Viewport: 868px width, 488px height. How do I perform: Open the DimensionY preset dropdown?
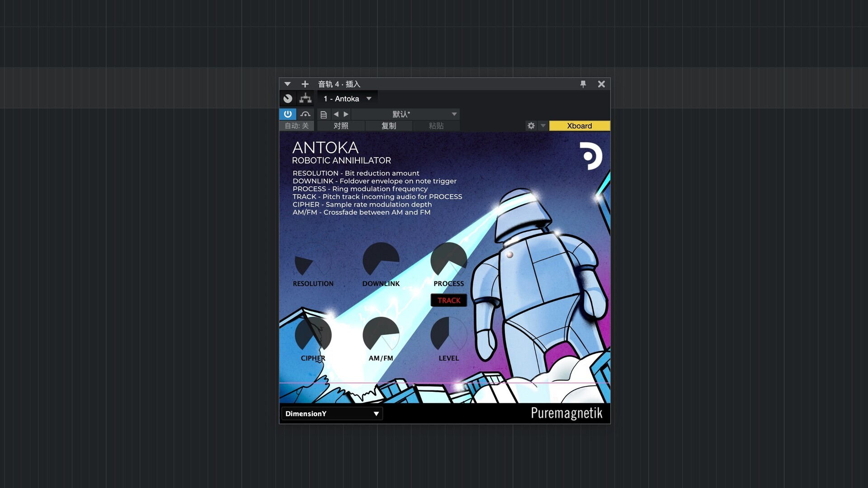click(332, 414)
